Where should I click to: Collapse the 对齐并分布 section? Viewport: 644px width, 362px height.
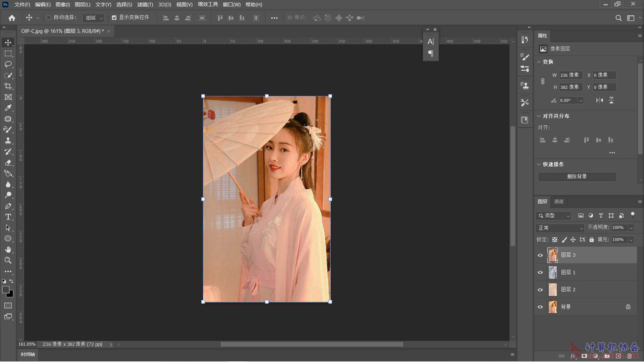(539, 116)
